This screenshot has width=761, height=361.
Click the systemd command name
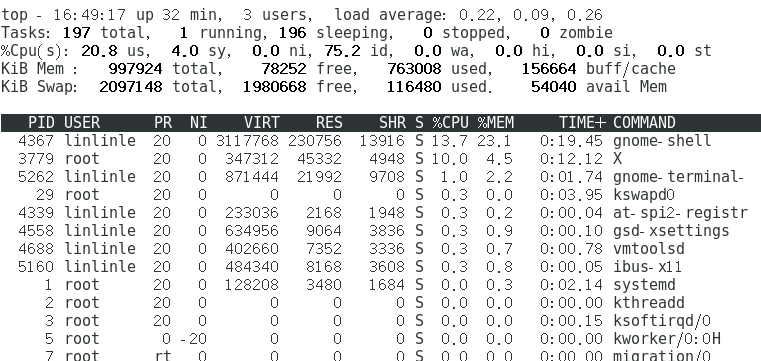[644, 284]
